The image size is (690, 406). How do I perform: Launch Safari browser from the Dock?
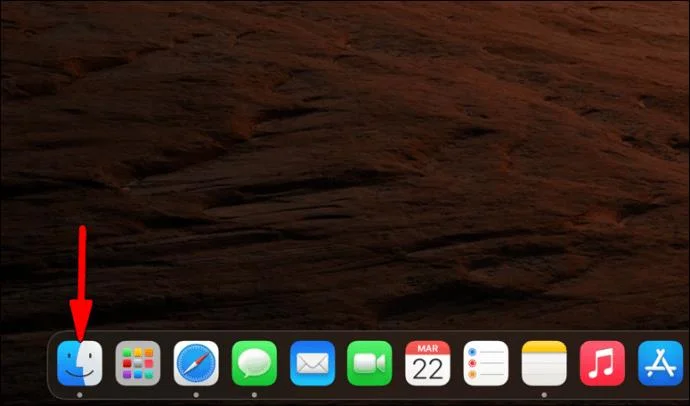click(196, 363)
